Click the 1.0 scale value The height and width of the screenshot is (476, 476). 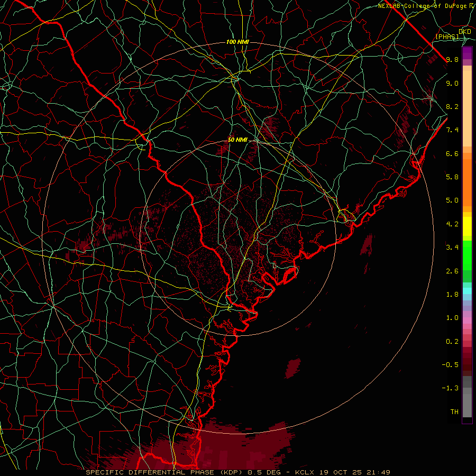click(452, 318)
